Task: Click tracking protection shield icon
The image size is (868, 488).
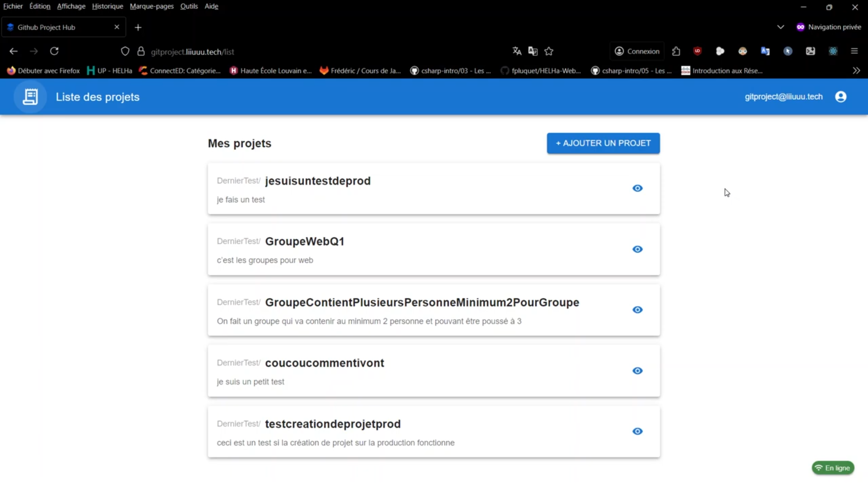Action: click(125, 52)
